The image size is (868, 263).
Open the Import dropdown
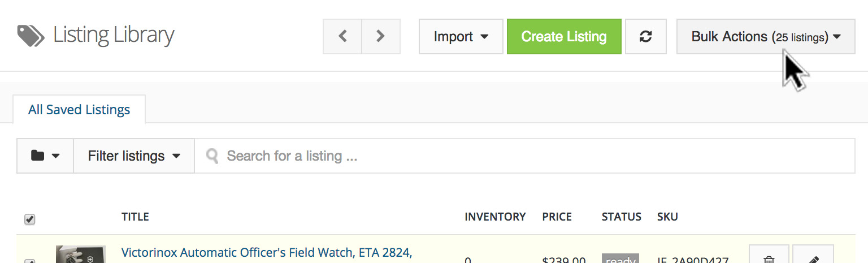[461, 36]
